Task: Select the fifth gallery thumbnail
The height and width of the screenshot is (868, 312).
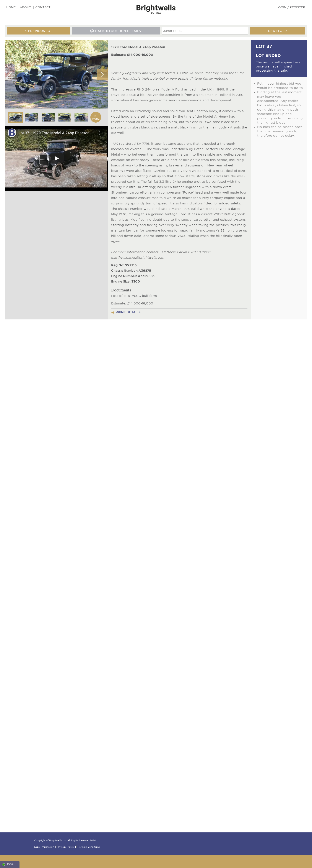Action: coord(81,117)
